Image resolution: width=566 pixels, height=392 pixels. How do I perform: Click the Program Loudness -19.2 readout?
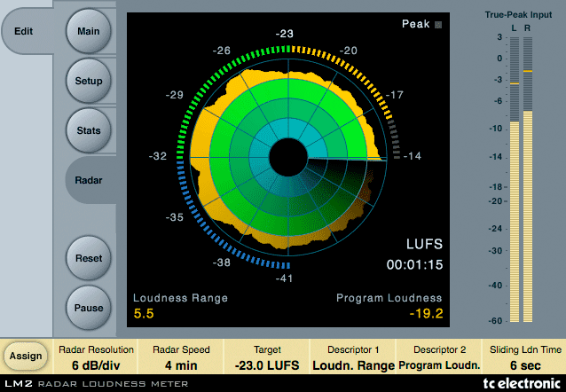pyautogui.click(x=427, y=313)
